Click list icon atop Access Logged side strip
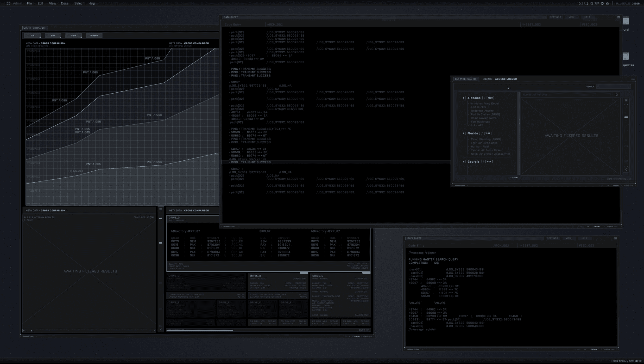This screenshot has width=644, height=364. click(626, 100)
